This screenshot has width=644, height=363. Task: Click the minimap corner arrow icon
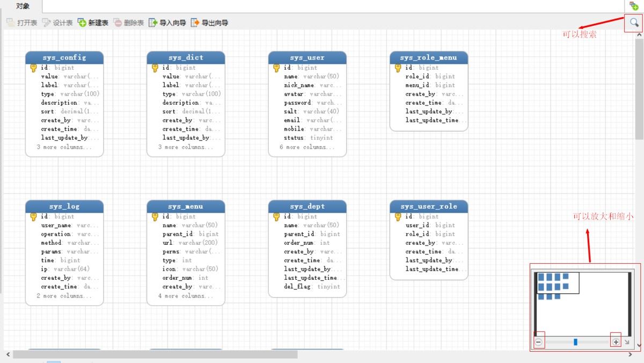point(627,342)
